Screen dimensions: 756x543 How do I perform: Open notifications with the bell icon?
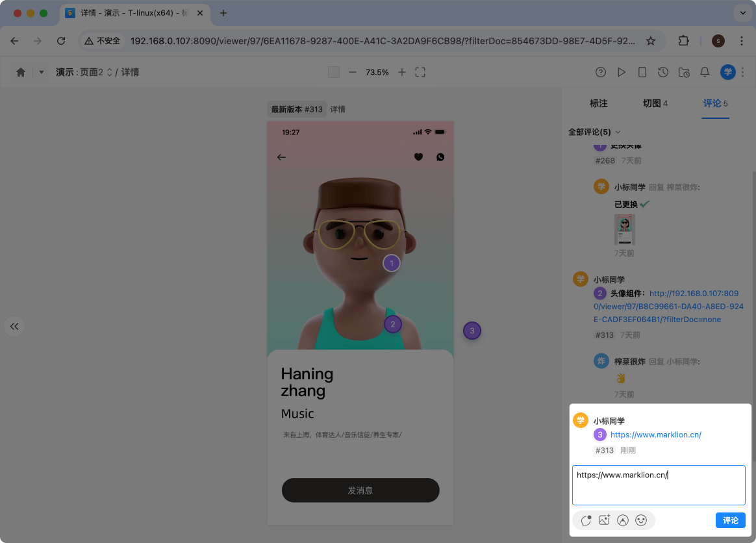click(x=705, y=72)
